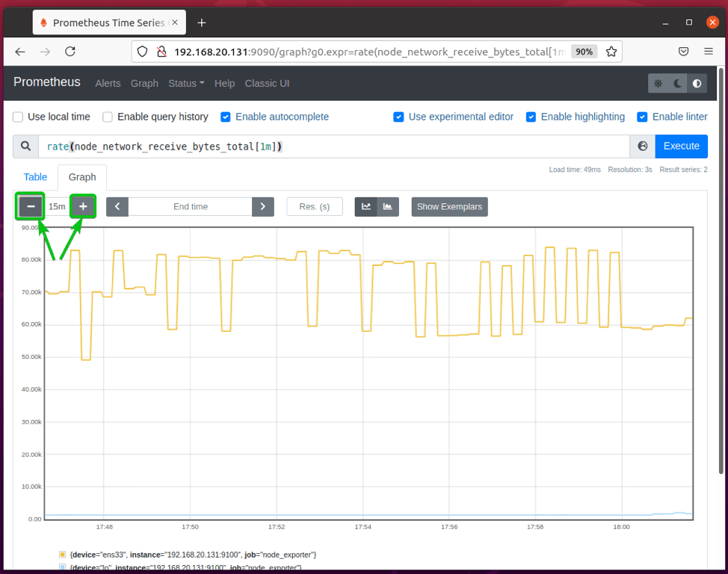Viewport: 728px width, 574px height.
Task: Open the Help nav link
Action: point(224,84)
